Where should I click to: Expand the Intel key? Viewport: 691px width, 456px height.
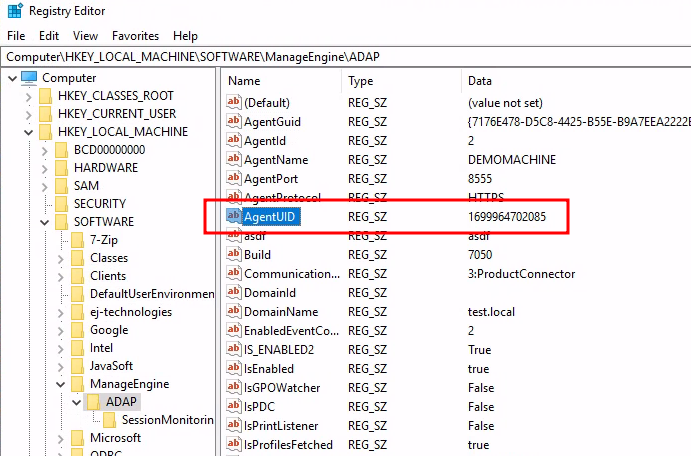tap(61, 349)
